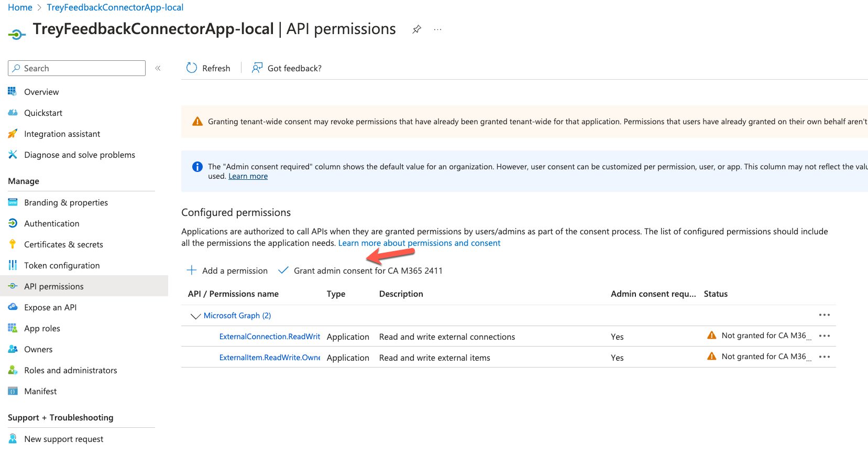Click the Certificates & secrets key icon
The width and height of the screenshot is (868, 475).
tap(13, 244)
